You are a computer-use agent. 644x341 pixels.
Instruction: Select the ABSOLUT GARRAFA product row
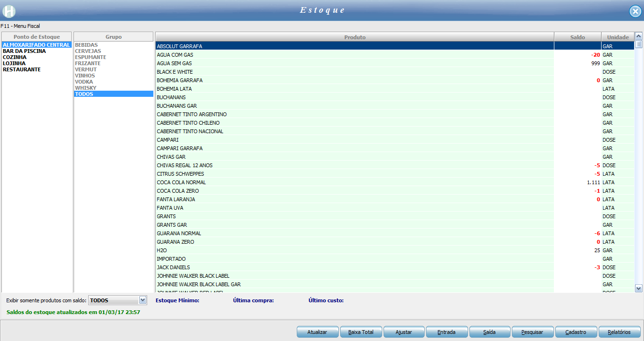click(x=395, y=46)
